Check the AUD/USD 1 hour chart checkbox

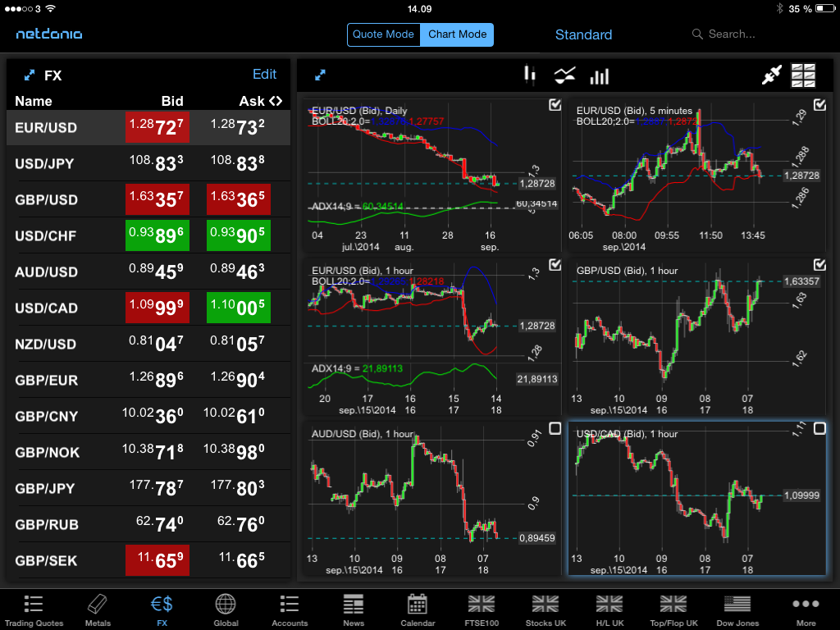click(555, 428)
